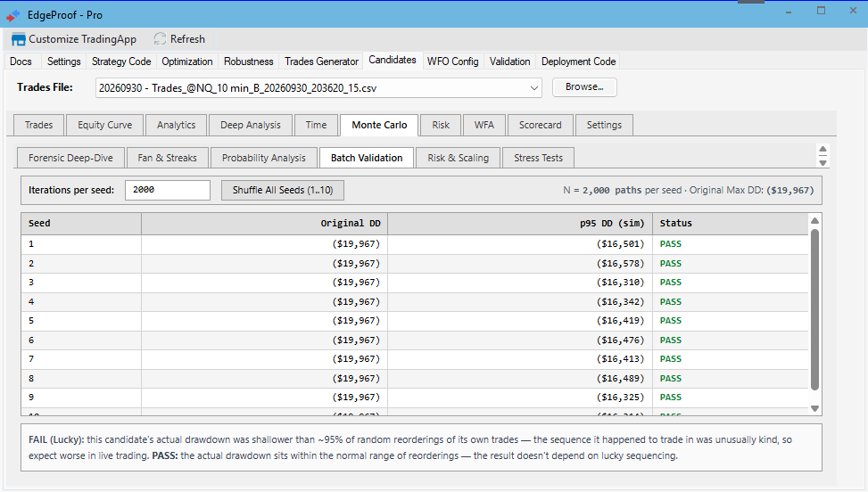Select the Trades File combo box

[x=318, y=88]
